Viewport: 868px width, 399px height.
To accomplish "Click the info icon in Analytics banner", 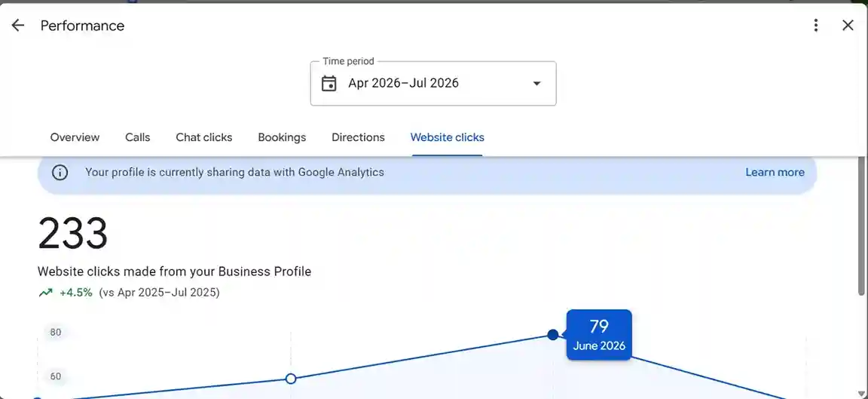I will pos(60,172).
